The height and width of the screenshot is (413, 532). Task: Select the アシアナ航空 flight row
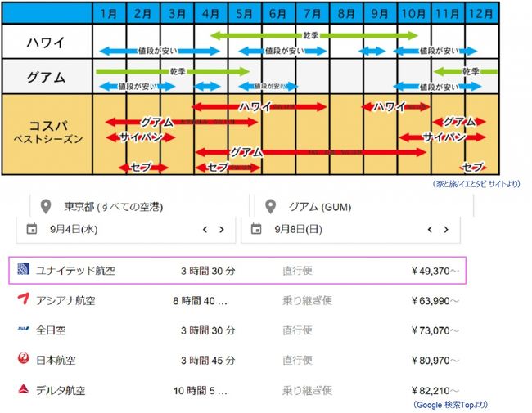tap(237, 300)
